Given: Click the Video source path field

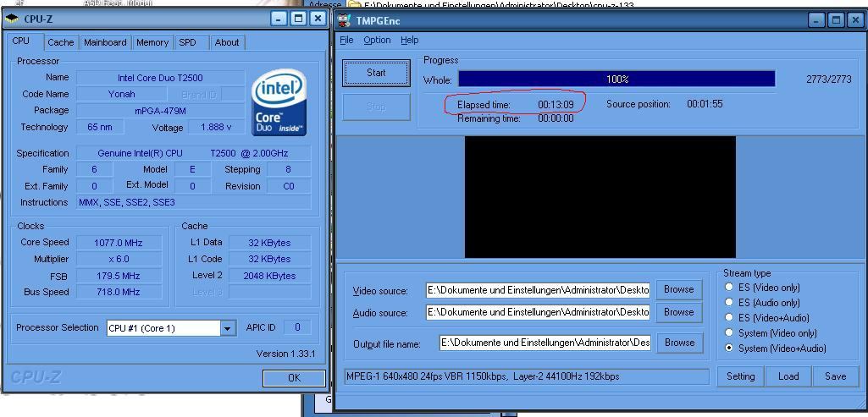Looking at the screenshot, I should (538, 290).
